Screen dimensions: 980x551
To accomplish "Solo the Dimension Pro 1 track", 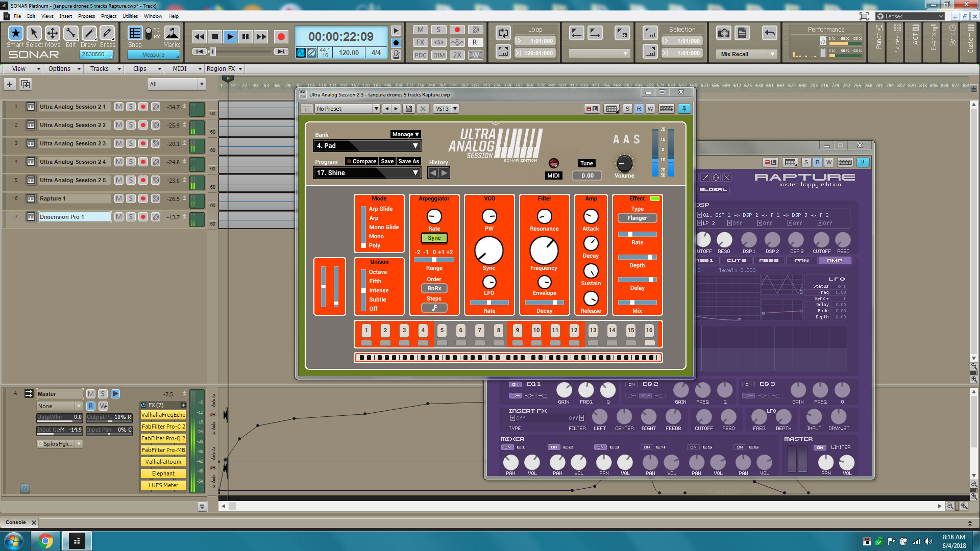I will coord(131,217).
